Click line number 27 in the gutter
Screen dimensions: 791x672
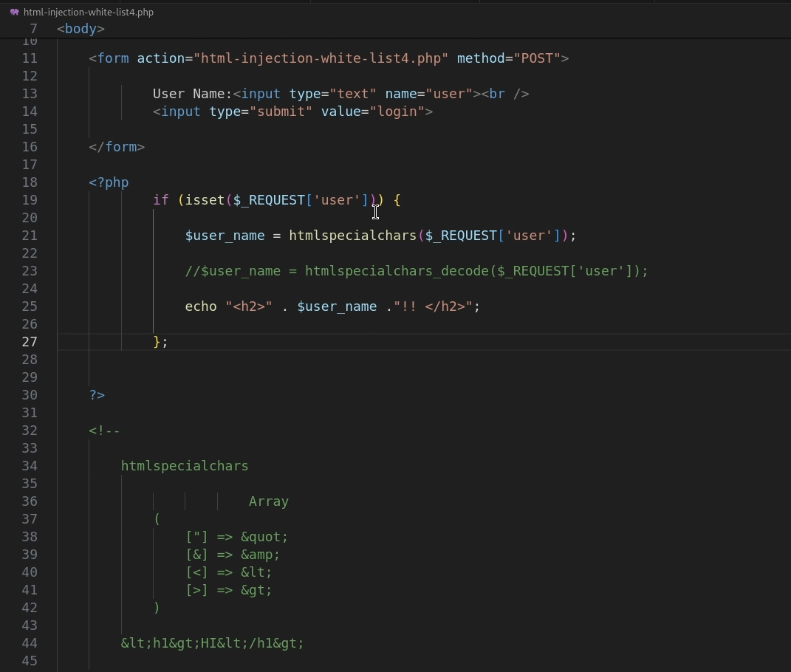point(30,342)
